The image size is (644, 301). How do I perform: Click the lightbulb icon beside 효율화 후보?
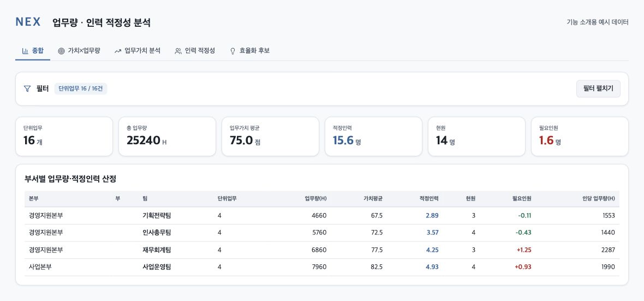coord(233,51)
